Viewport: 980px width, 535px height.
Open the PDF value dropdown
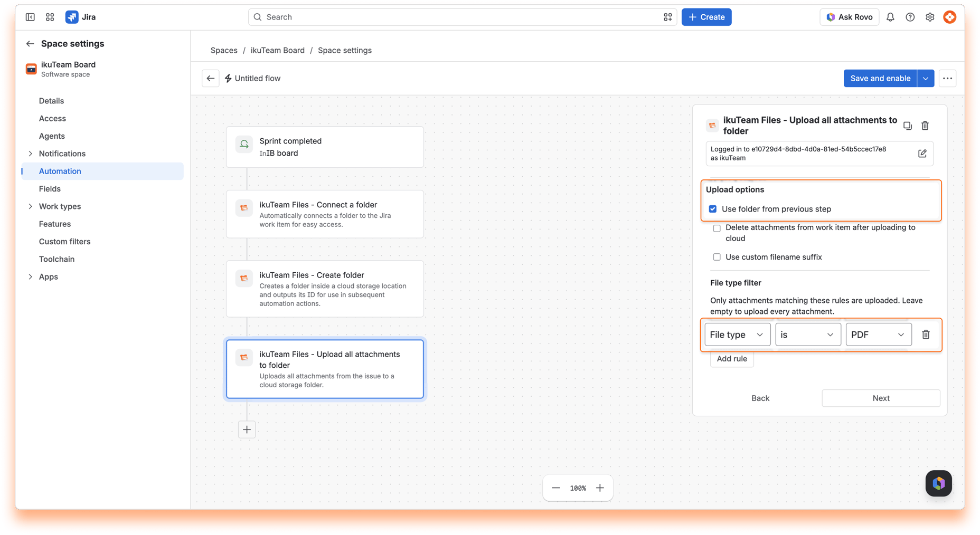pyautogui.click(x=878, y=335)
